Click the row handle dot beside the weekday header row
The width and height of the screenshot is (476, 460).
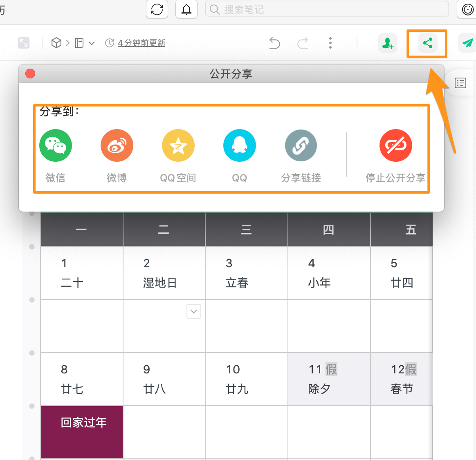pyautogui.click(x=32, y=214)
